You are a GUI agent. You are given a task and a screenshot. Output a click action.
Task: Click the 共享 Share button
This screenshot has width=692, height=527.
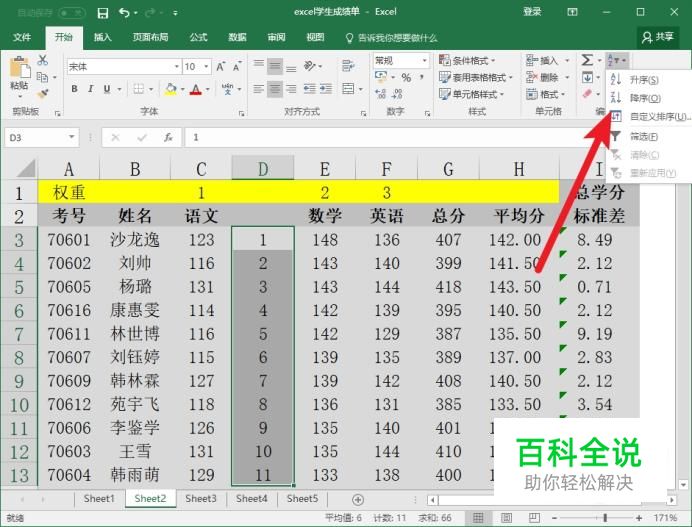point(658,37)
